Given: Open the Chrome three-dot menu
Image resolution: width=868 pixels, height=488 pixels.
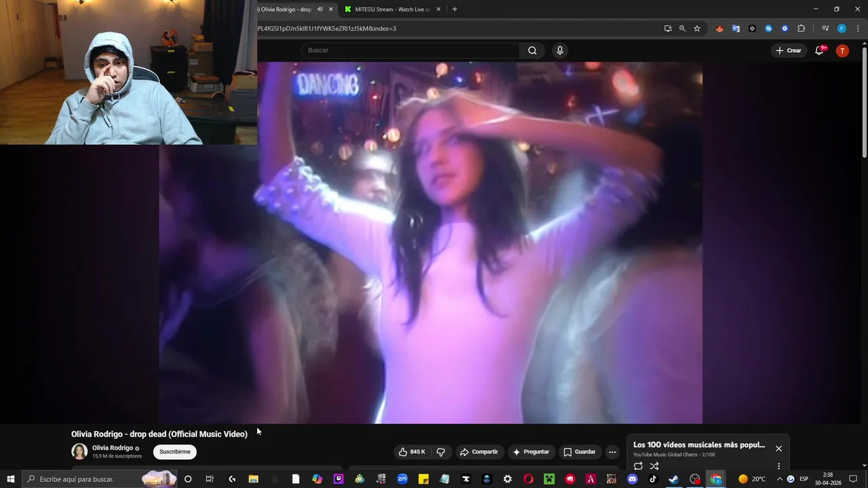Looking at the screenshot, I should [858, 28].
